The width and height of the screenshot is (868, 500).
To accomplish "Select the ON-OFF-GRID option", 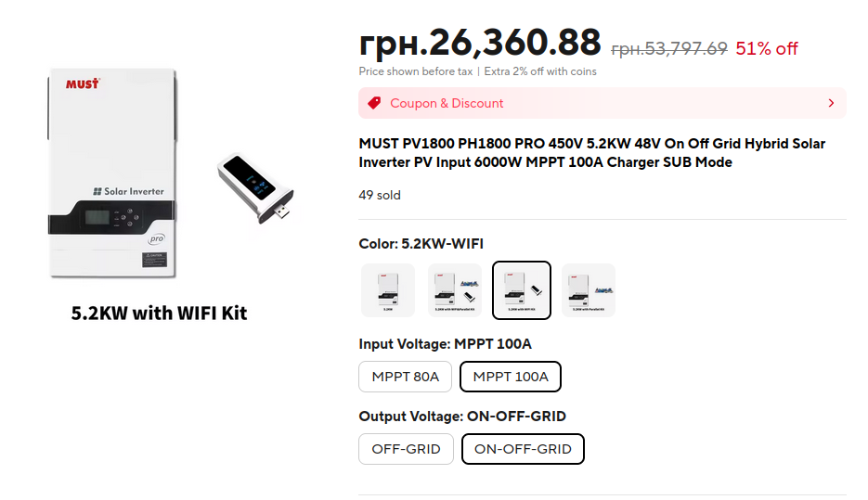I will [523, 449].
